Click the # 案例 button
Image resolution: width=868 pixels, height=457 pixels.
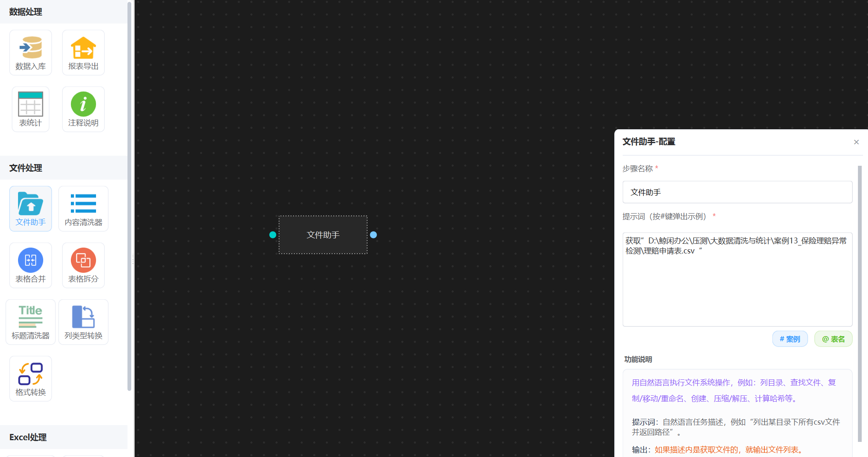pyautogui.click(x=790, y=339)
